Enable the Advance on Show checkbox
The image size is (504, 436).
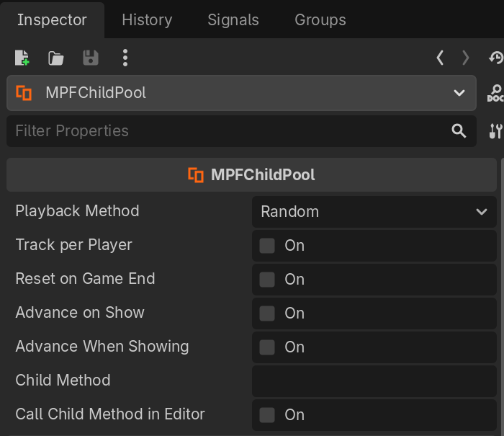coord(267,313)
